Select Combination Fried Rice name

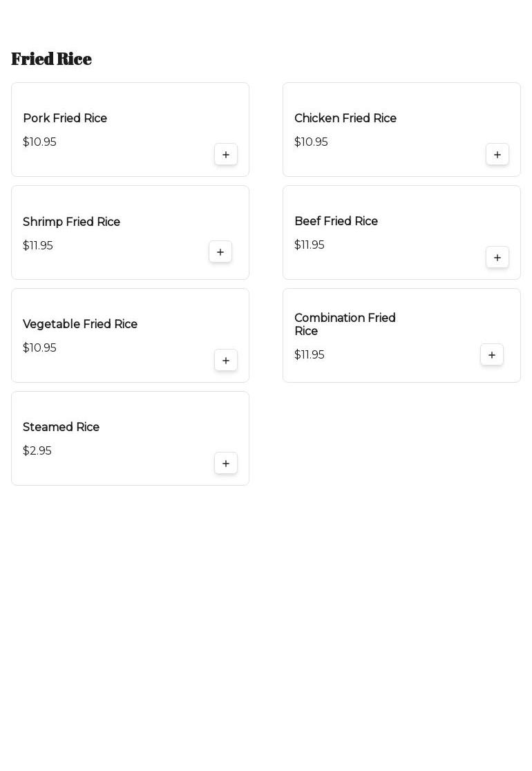point(345,325)
